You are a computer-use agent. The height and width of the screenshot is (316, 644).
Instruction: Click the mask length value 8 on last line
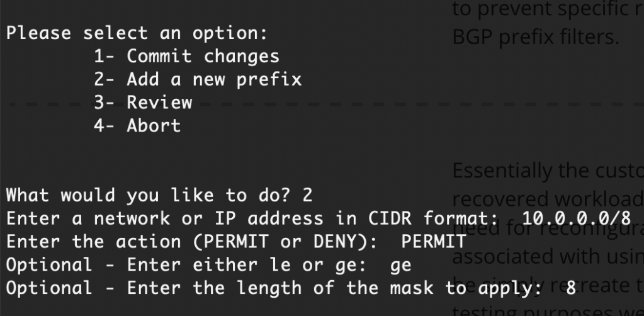[571, 288]
